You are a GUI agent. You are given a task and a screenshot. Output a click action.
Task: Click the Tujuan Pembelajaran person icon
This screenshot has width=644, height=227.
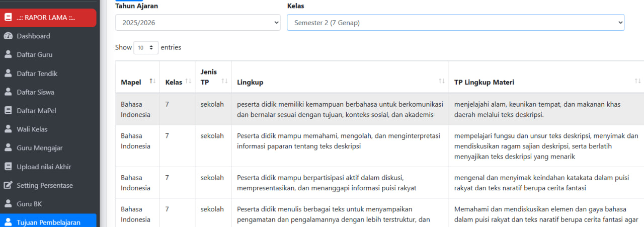point(8,222)
